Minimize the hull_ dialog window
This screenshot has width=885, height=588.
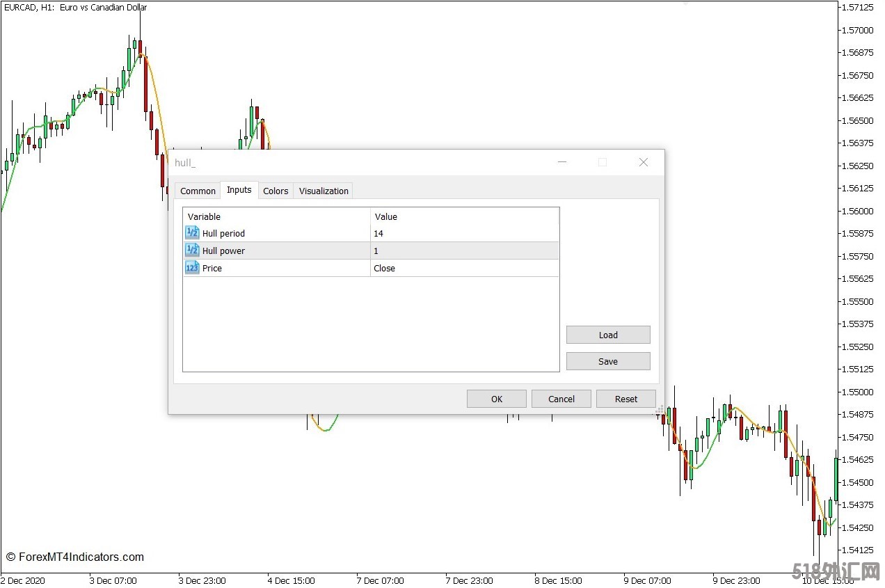(x=562, y=162)
